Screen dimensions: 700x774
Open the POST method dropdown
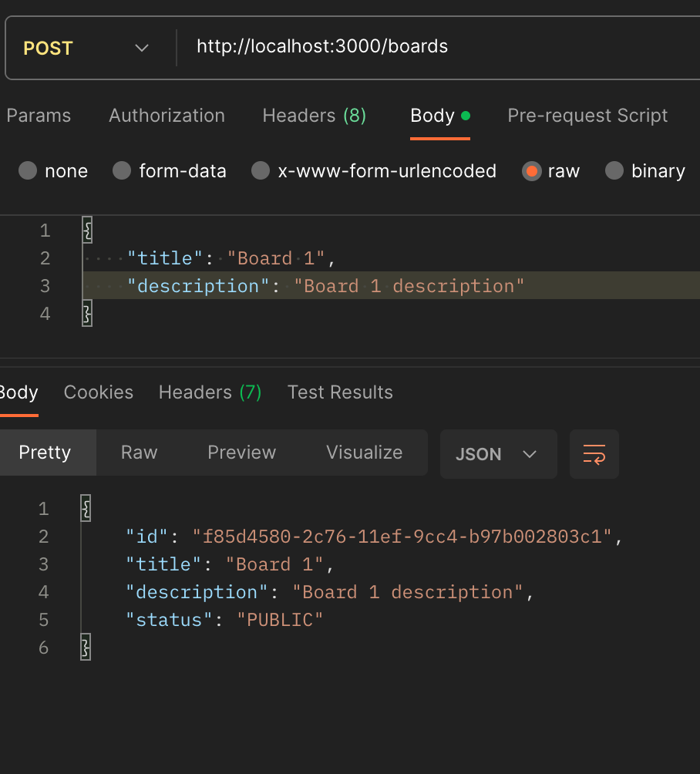pos(86,48)
